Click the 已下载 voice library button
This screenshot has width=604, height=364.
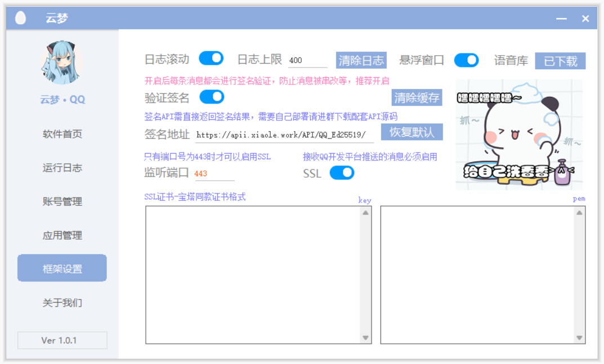point(560,61)
